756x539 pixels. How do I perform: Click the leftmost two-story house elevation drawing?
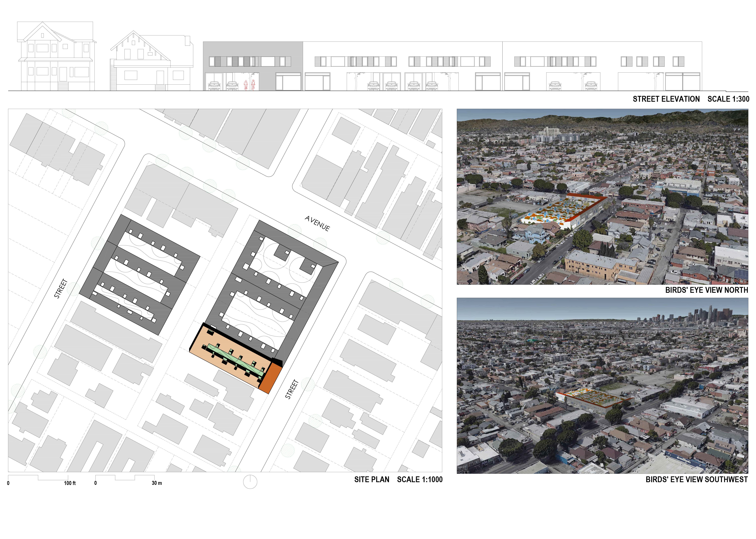[56, 56]
